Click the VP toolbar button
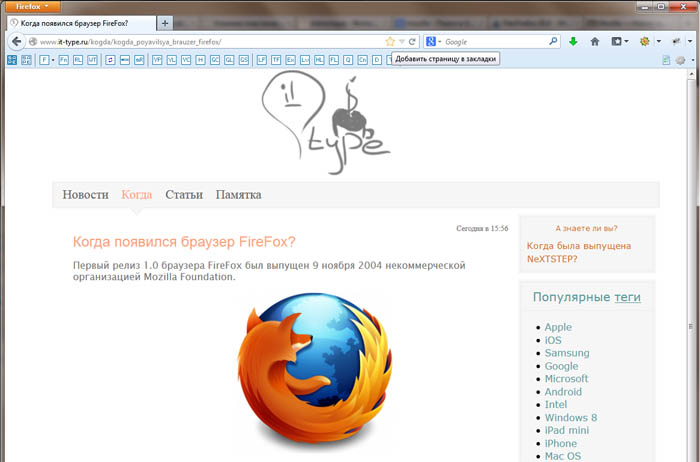The image size is (700, 462). 157,60
